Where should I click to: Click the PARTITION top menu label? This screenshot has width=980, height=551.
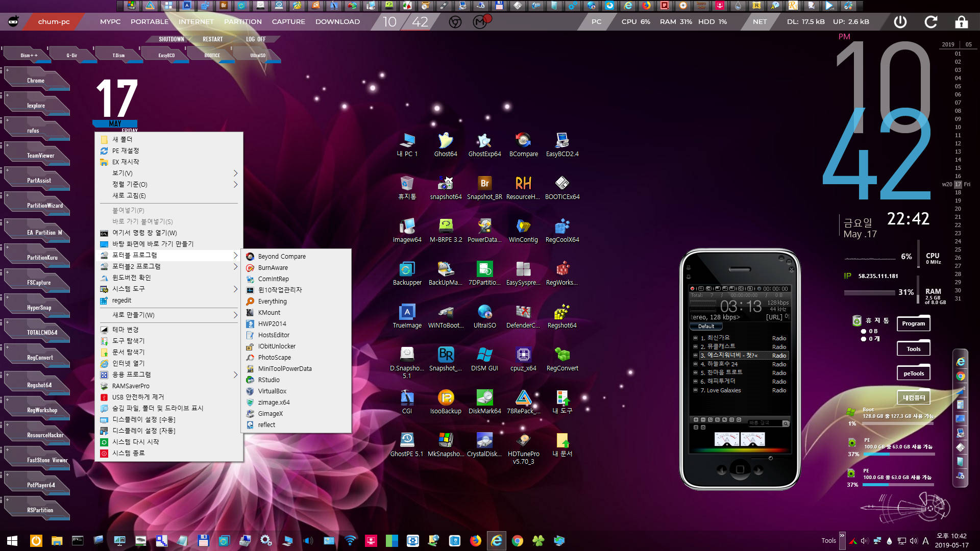tap(243, 22)
